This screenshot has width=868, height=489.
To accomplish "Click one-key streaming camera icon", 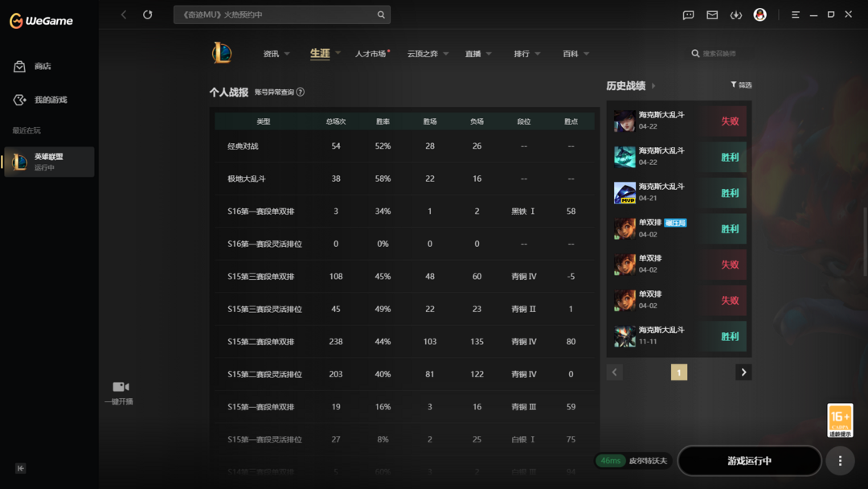I will [121, 387].
